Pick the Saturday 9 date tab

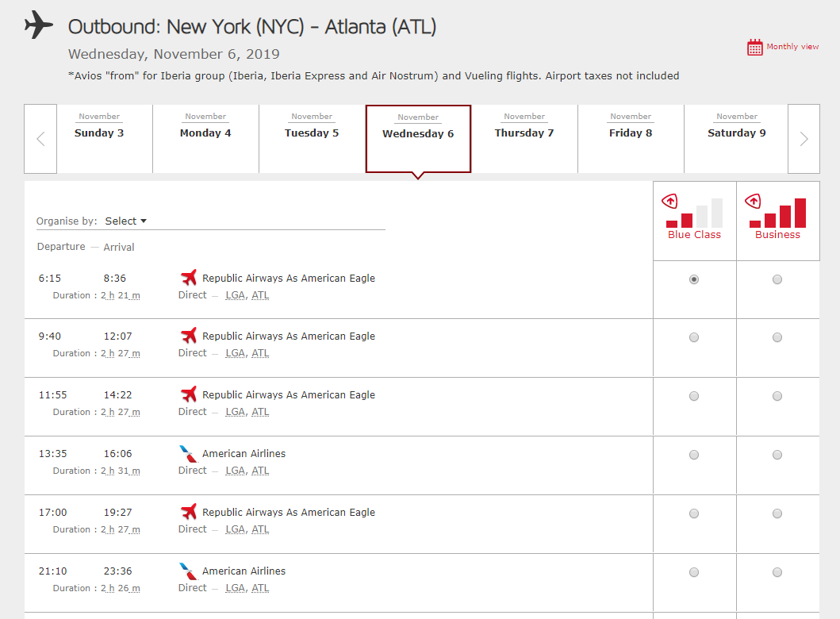tap(736, 133)
